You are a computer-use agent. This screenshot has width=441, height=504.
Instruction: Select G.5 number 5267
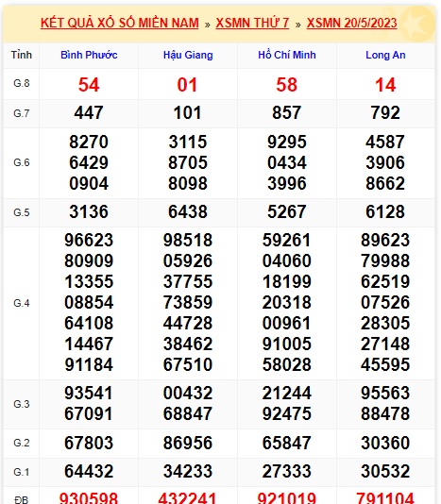(x=287, y=211)
